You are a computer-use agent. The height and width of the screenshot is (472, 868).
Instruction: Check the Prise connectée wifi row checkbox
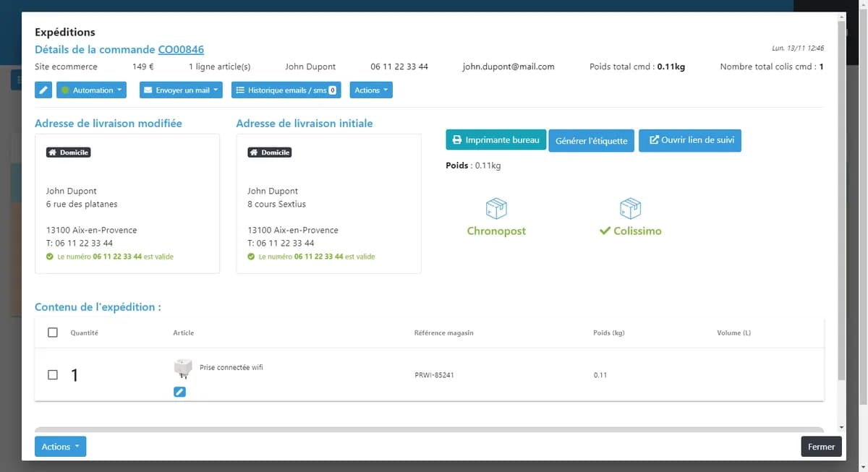click(53, 374)
